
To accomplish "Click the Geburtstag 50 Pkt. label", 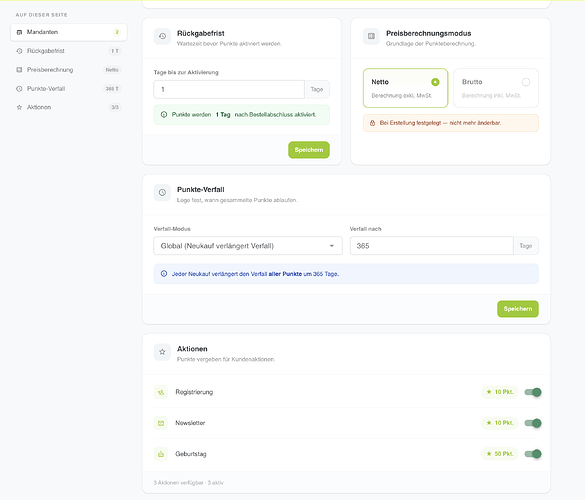I will coord(504,454).
